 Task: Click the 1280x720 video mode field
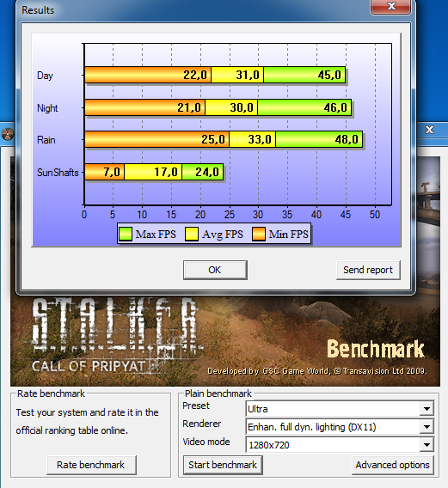coord(333,445)
